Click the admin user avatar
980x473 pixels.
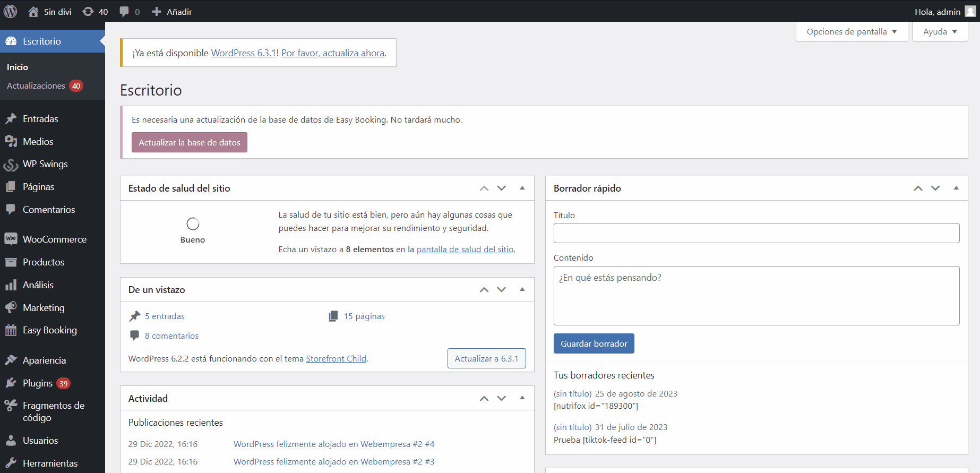(970, 12)
